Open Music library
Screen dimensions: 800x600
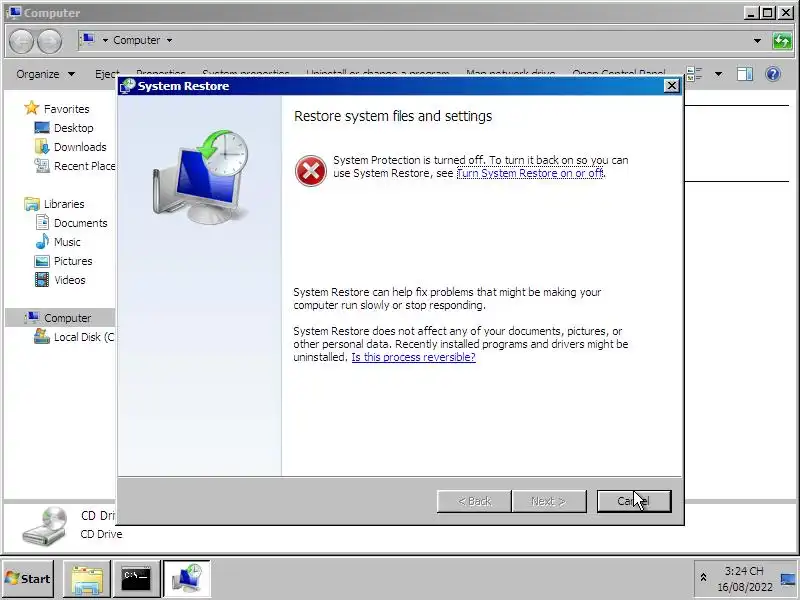67,242
